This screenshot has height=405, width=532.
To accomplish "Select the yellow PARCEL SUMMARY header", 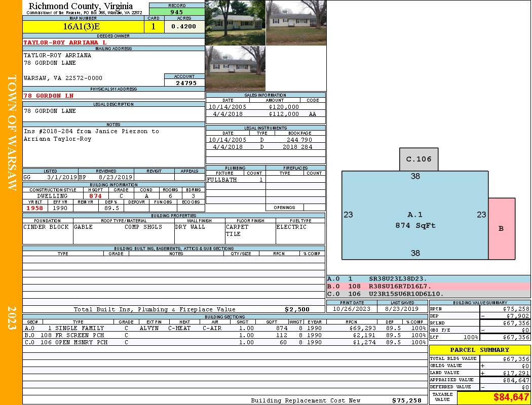I will click(479, 350).
